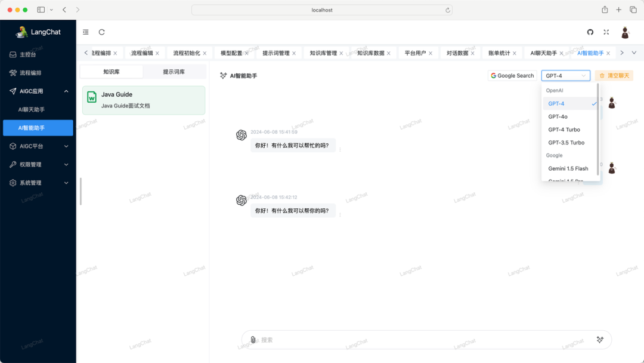Open the GitHub icon in the top bar
Viewport: 644px width, 363px height.
590,32
